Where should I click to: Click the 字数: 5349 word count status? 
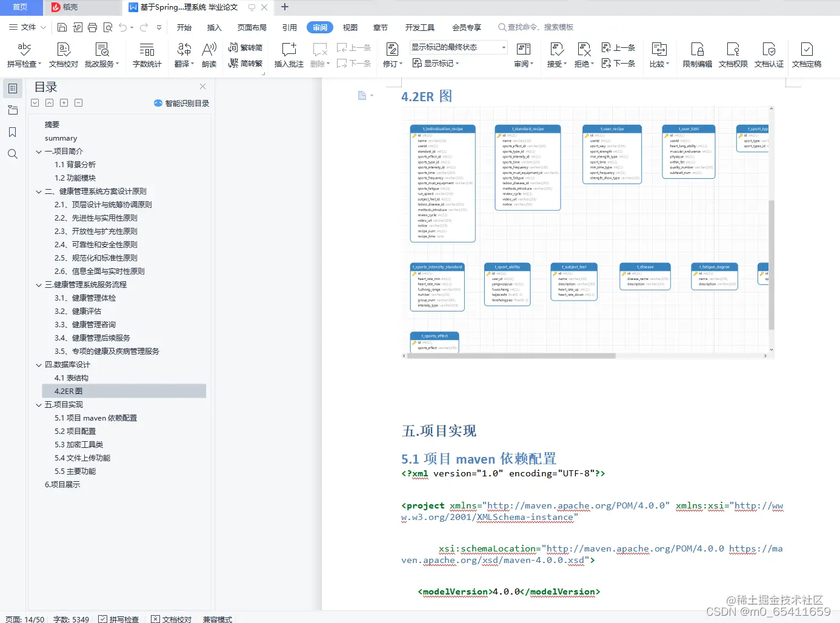[x=71, y=619]
